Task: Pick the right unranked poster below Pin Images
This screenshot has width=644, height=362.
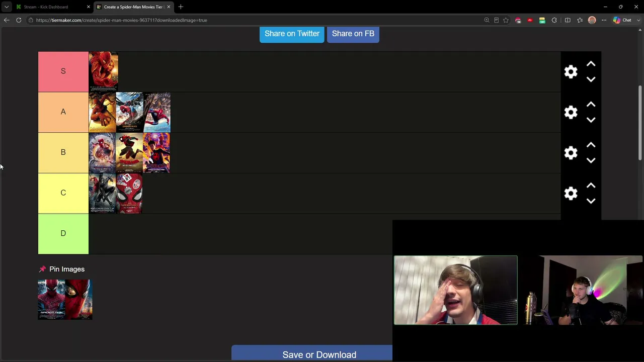Action: click(78, 300)
